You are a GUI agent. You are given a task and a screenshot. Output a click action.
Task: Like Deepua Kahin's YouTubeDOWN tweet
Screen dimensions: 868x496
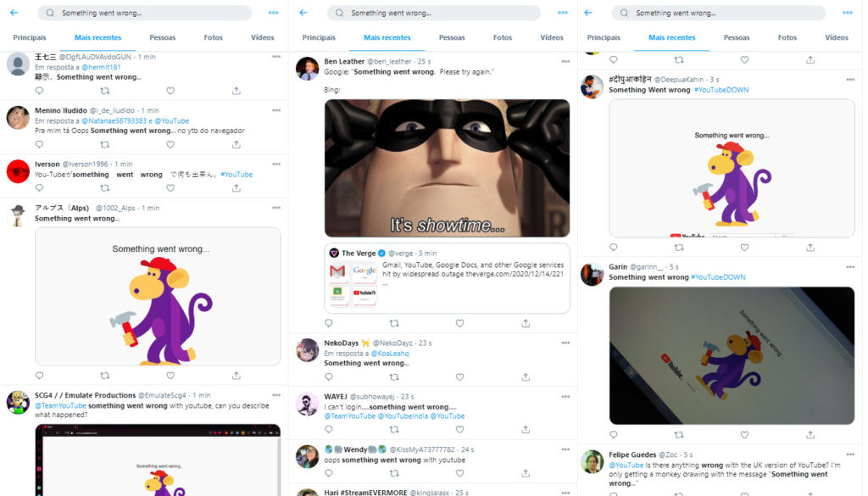coord(744,248)
